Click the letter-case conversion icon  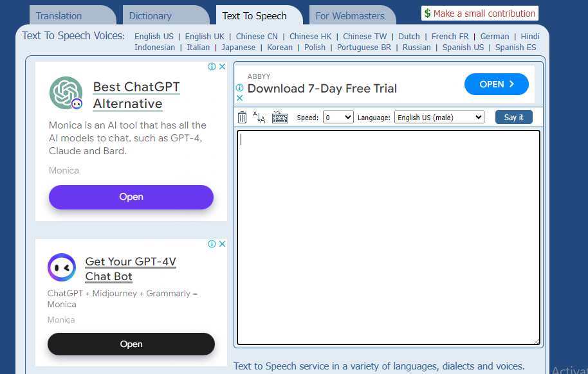click(x=260, y=116)
